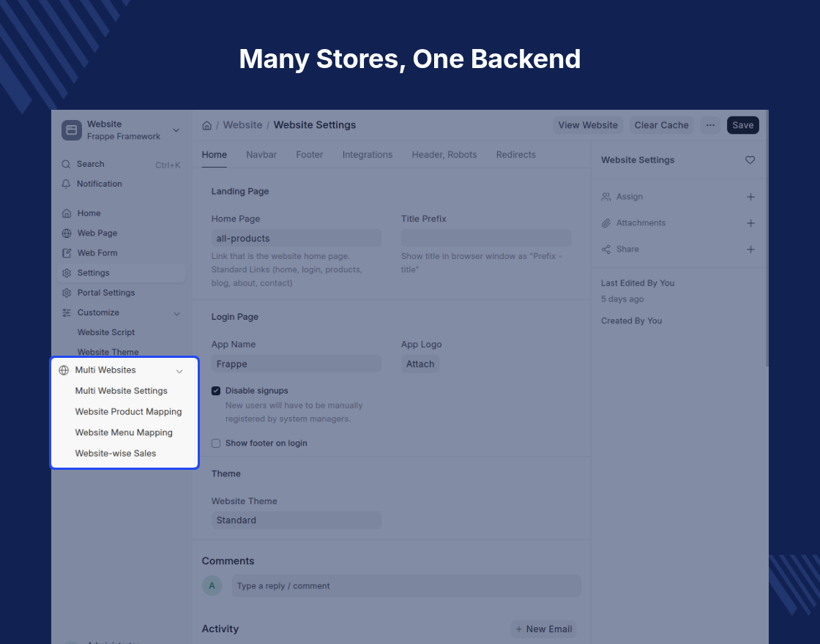Click the Search magnifier icon

(x=66, y=164)
